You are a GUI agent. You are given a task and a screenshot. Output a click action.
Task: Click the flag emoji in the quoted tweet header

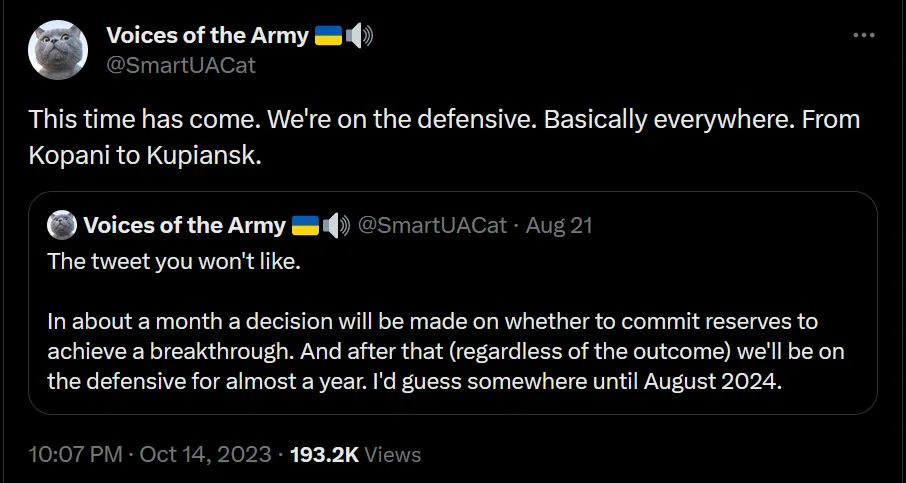[305, 225]
